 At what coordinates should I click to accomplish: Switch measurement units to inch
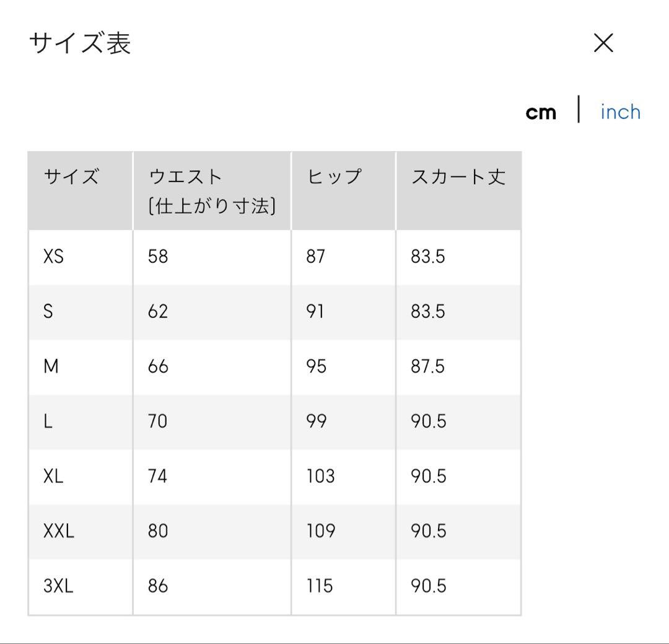[x=620, y=112]
